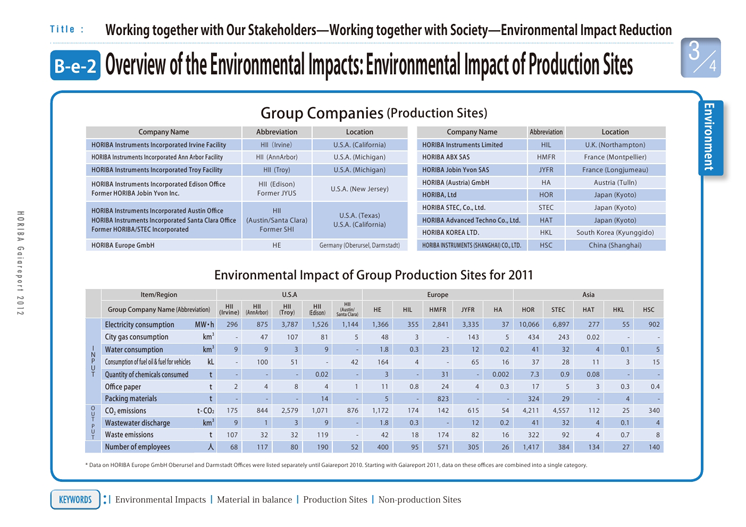Click the 'France (Longjumeau)' location cell

coord(615,170)
